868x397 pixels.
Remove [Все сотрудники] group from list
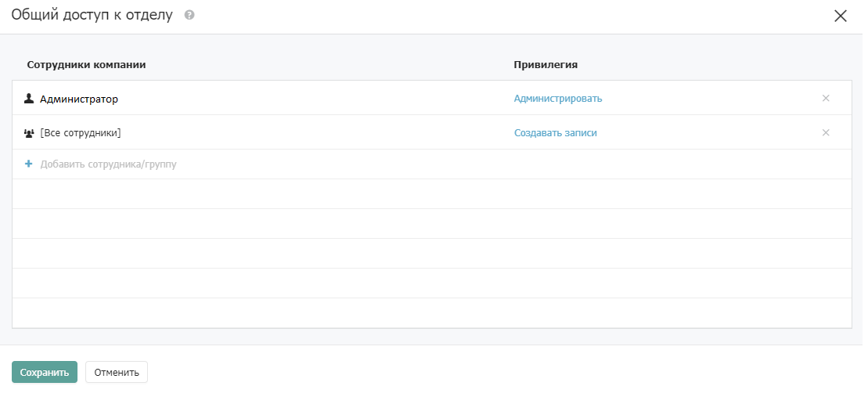pos(826,132)
